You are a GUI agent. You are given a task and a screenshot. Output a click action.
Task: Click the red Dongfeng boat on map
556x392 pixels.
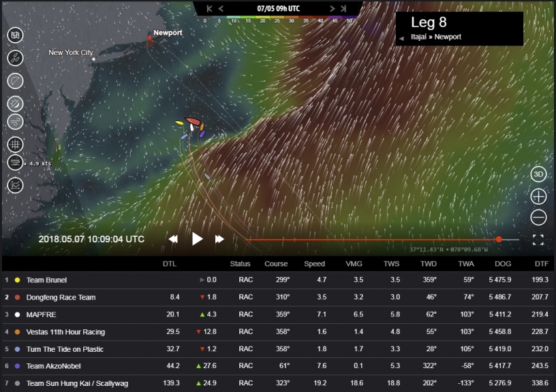[x=193, y=120]
